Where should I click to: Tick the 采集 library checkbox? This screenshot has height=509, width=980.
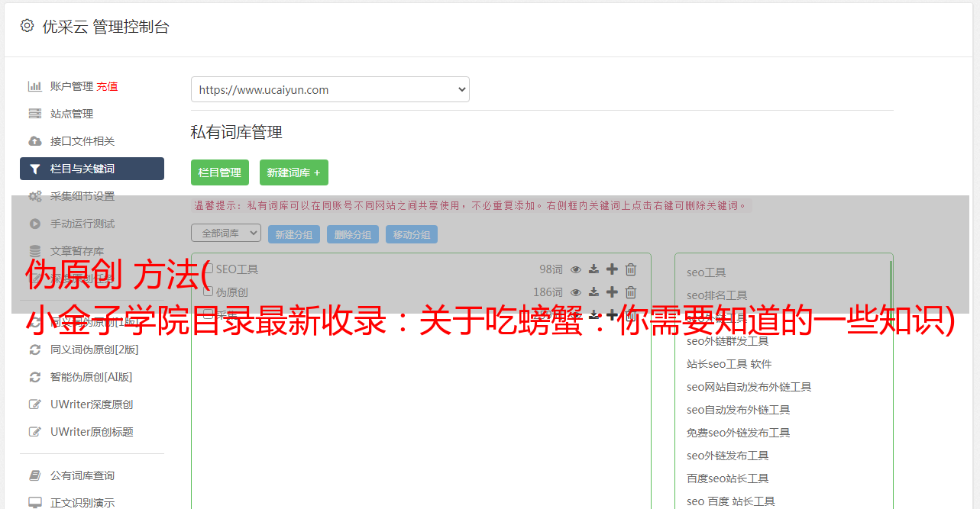coord(208,314)
